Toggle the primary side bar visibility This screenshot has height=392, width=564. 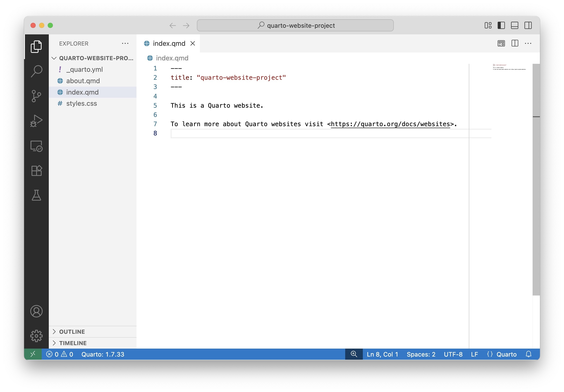tap(501, 26)
